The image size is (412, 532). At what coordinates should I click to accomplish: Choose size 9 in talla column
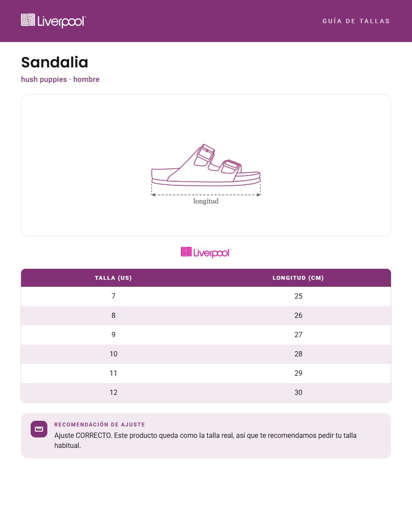click(x=114, y=335)
